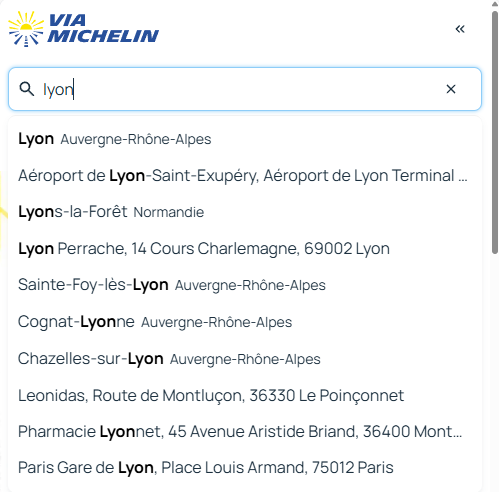Select Chazelles-sur-Lyon suggestion
The width and height of the screenshot is (499, 492).
pos(245,359)
